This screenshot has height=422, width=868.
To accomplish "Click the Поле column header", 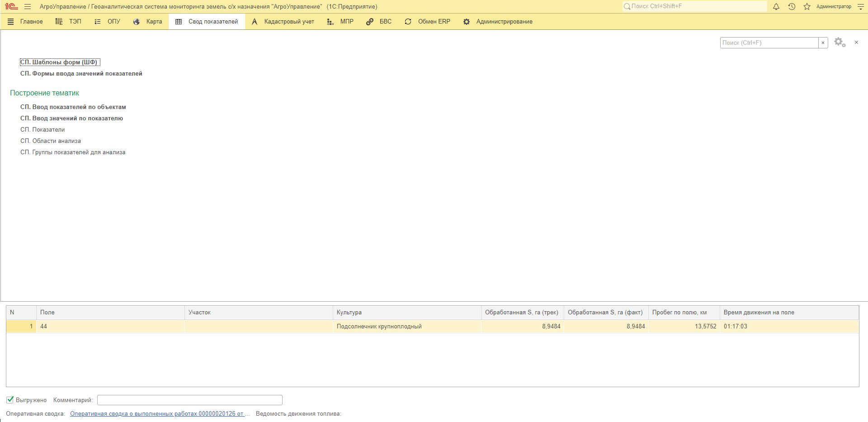I will pyautogui.click(x=110, y=313).
